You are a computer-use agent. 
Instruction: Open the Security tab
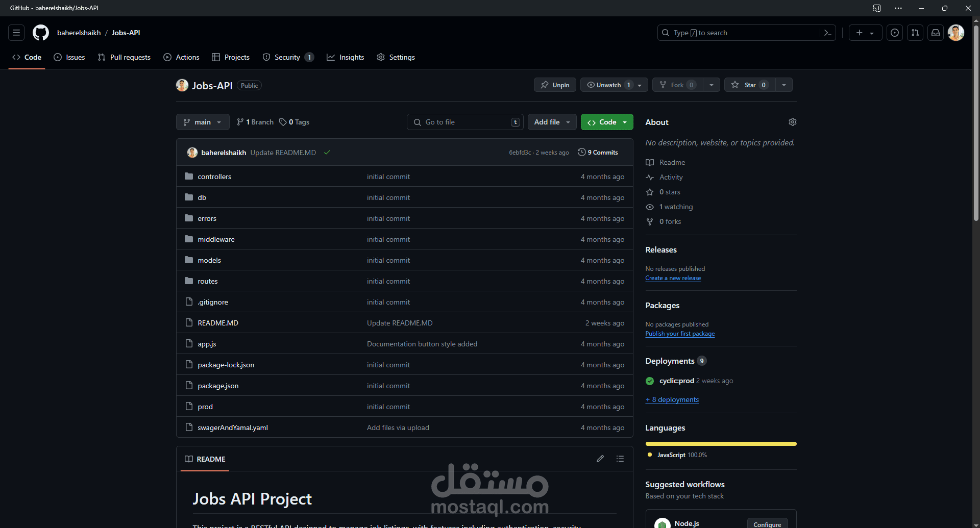tap(288, 57)
